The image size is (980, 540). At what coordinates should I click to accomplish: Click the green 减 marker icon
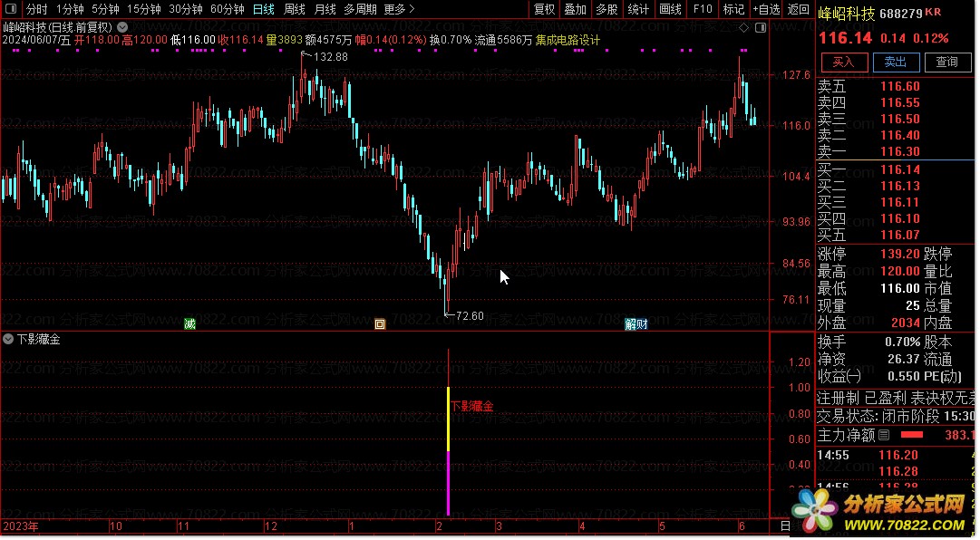(190, 324)
